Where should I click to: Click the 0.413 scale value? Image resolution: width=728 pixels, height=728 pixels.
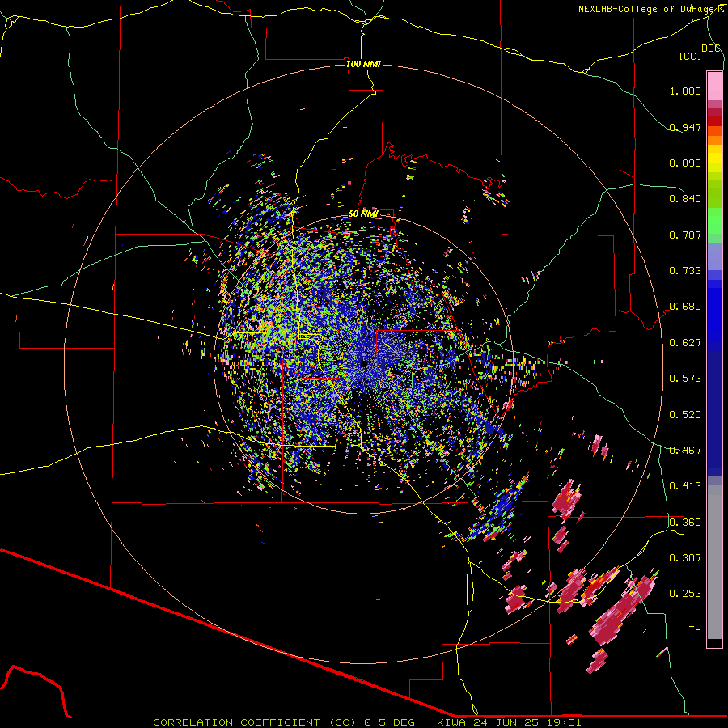[x=685, y=486]
